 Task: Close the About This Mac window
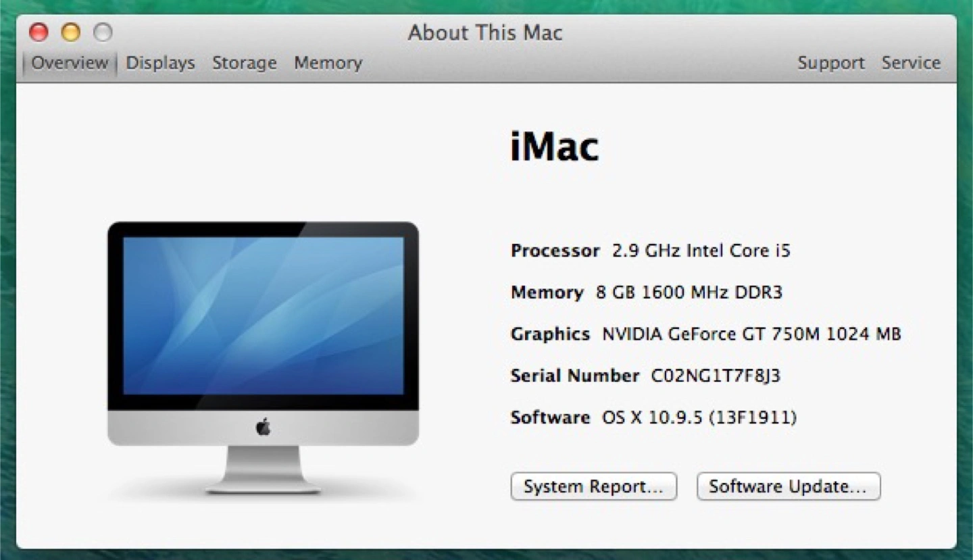(39, 32)
